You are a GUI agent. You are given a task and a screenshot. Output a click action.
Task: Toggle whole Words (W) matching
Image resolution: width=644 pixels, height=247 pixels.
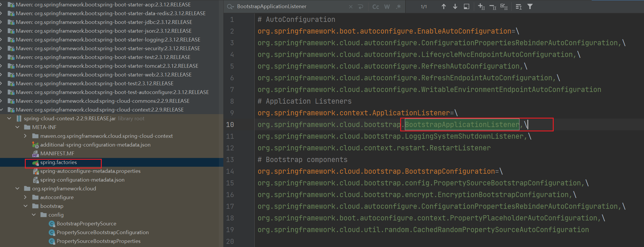coord(387,6)
